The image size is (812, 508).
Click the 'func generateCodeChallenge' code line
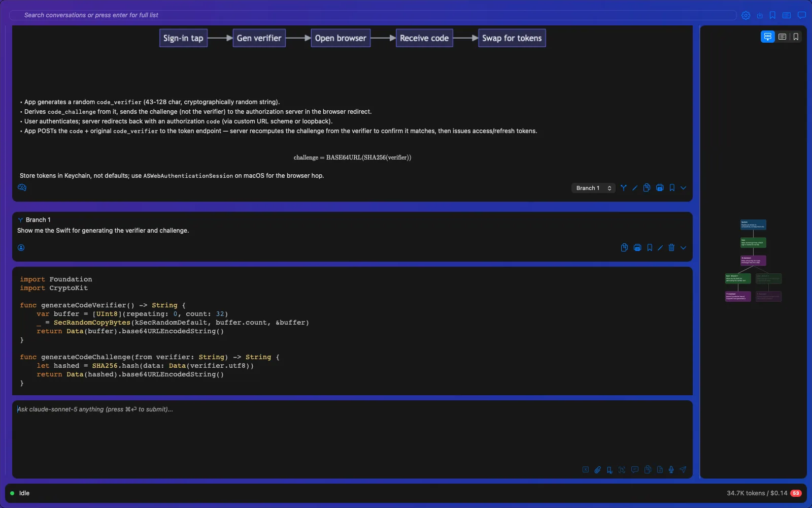(150, 357)
